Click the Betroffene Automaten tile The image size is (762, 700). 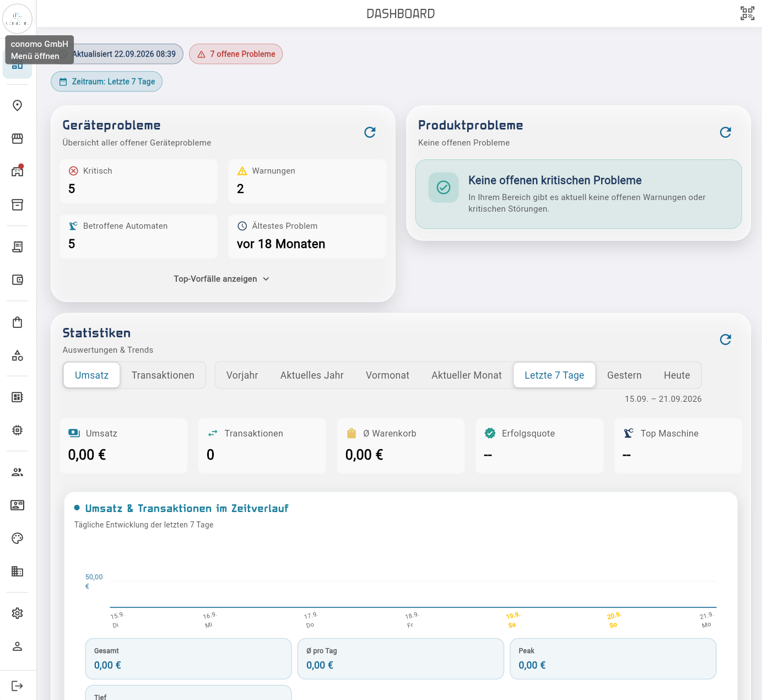coord(139,236)
